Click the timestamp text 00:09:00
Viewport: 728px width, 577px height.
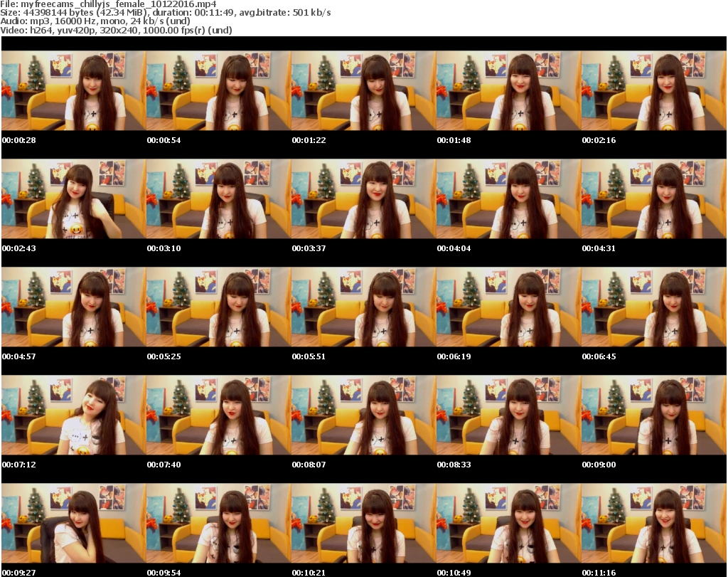(x=599, y=465)
